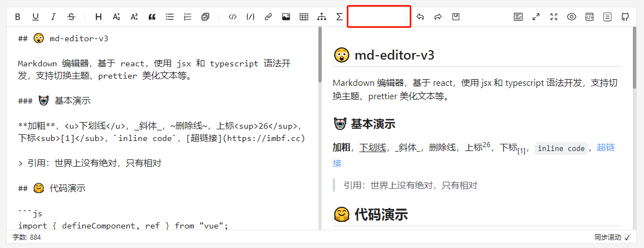
Task: Click the 'Markdown 编辑器' paragraph in editor
Action: [154, 70]
